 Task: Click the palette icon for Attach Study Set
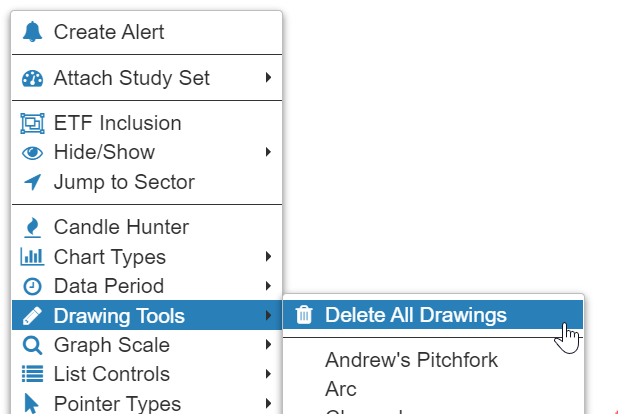point(33,78)
